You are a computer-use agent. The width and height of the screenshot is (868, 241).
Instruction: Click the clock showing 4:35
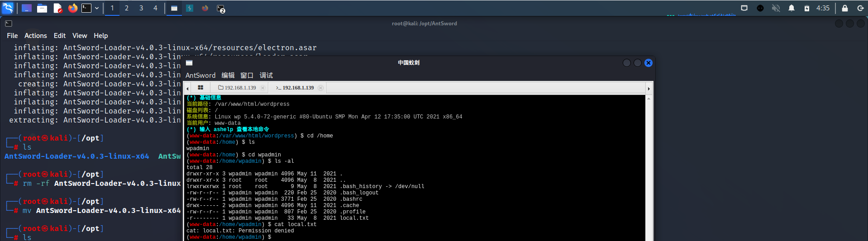pos(823,8)
